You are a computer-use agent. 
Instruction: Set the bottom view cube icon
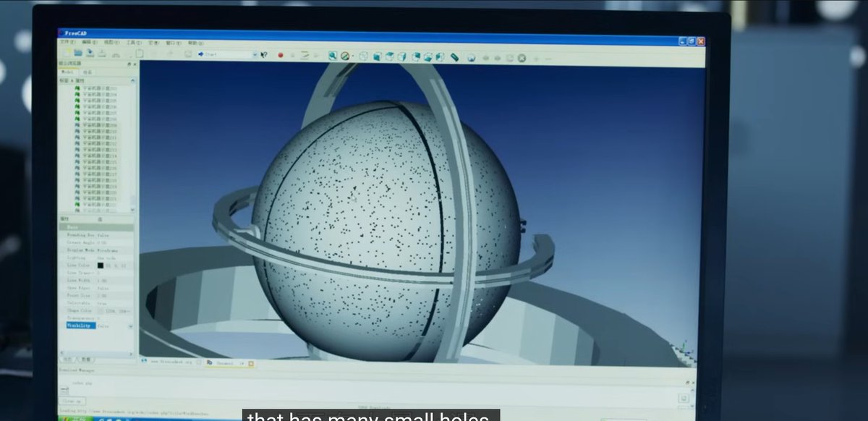tap(428, 57)
